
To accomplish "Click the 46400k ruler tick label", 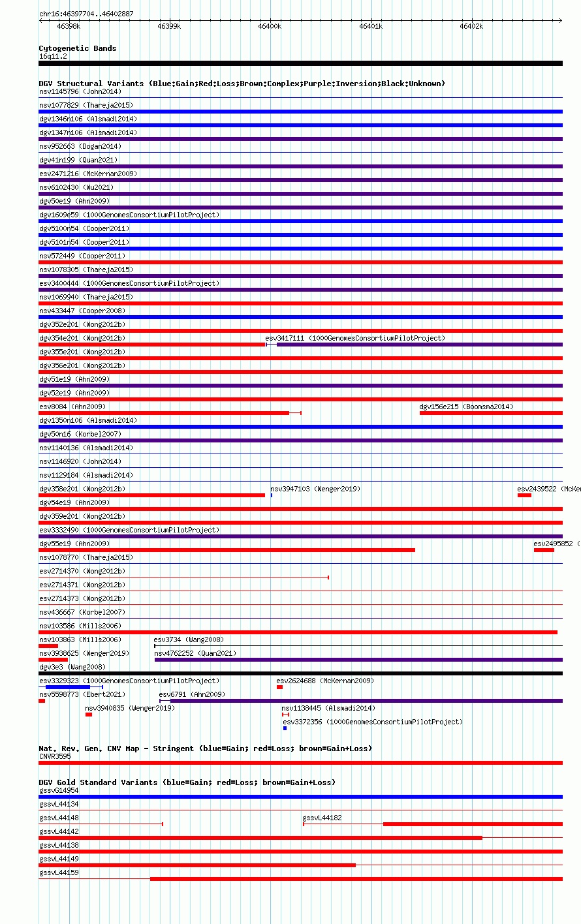I will tap(270, 26).
